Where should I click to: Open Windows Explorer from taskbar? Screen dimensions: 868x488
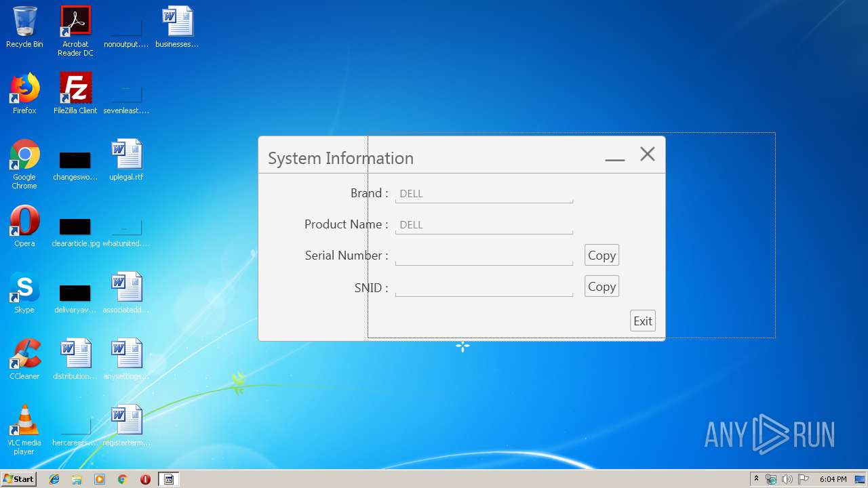tap(77, 479)
